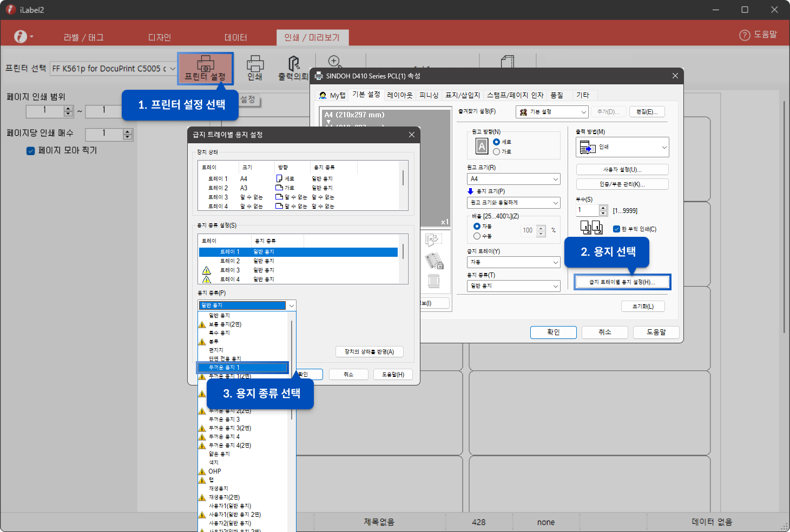790x532 pixels.
Task: Click the warning icon next to 봉투
Action: click(x=202, y=342)
